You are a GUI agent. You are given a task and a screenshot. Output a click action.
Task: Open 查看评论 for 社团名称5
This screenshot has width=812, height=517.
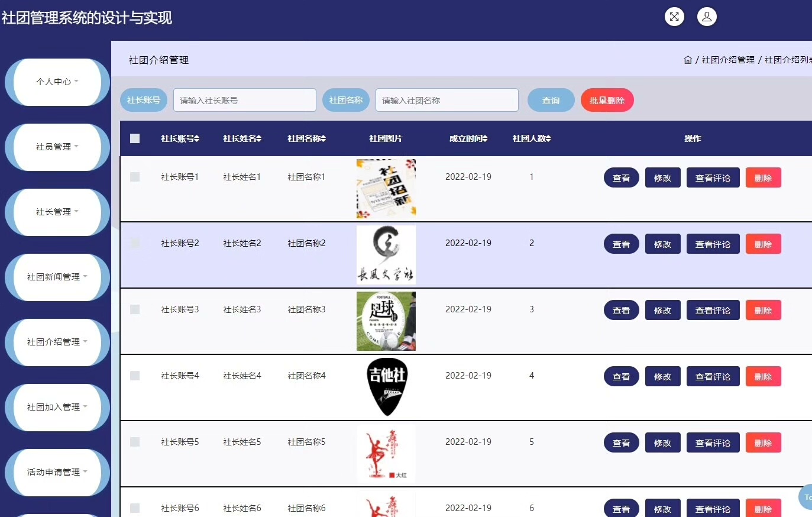713,443
